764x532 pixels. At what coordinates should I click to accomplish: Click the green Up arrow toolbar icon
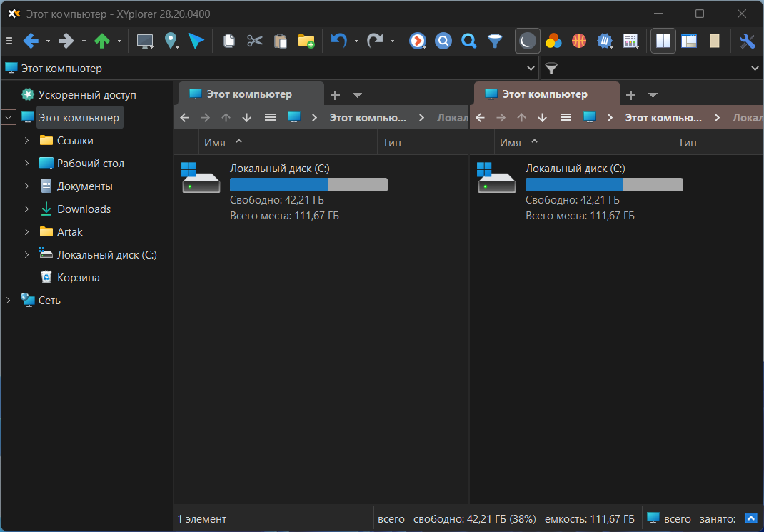(x=102, y=41)
